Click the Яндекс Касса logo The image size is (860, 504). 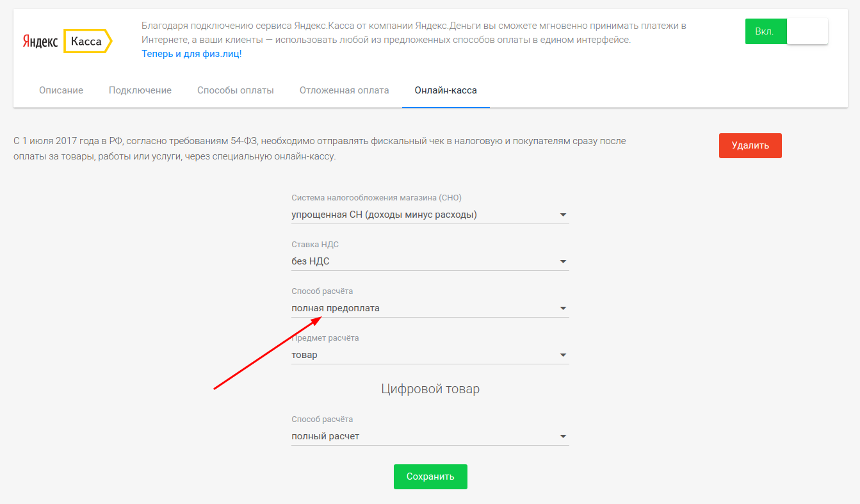[67, 41]
